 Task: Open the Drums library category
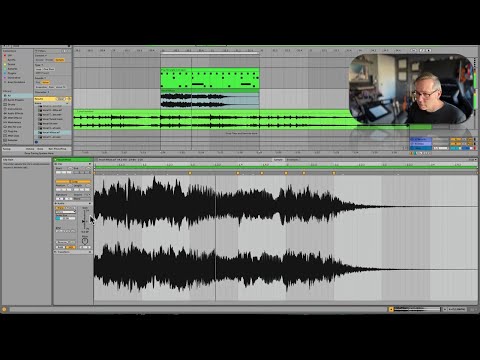pyautogui.click(x=17, y=104)
